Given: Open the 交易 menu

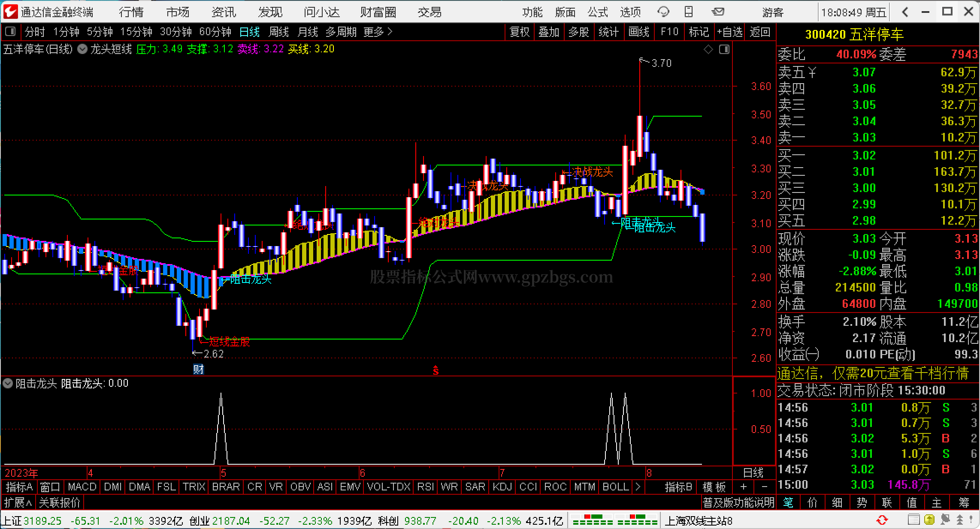Looking at the screenshot, I should pyautogui.click(x=430, y=12).
